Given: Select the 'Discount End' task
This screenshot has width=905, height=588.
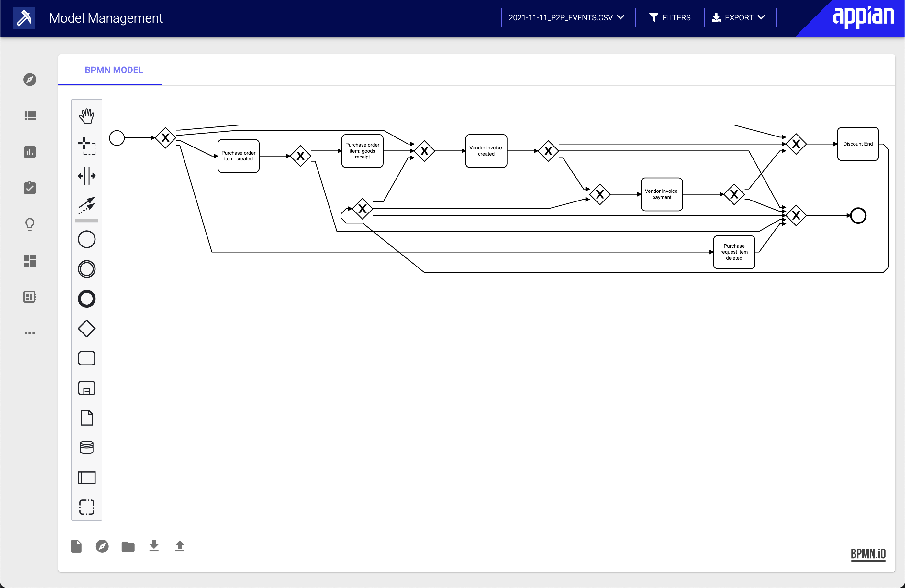Looking at the screenshot, I should click(x=858, y=144).
